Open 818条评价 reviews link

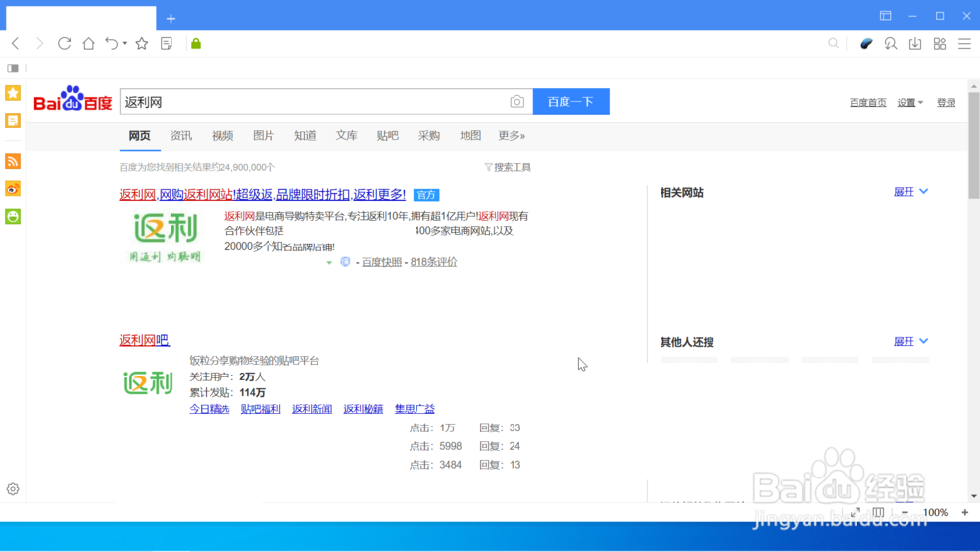coord(433,262)
